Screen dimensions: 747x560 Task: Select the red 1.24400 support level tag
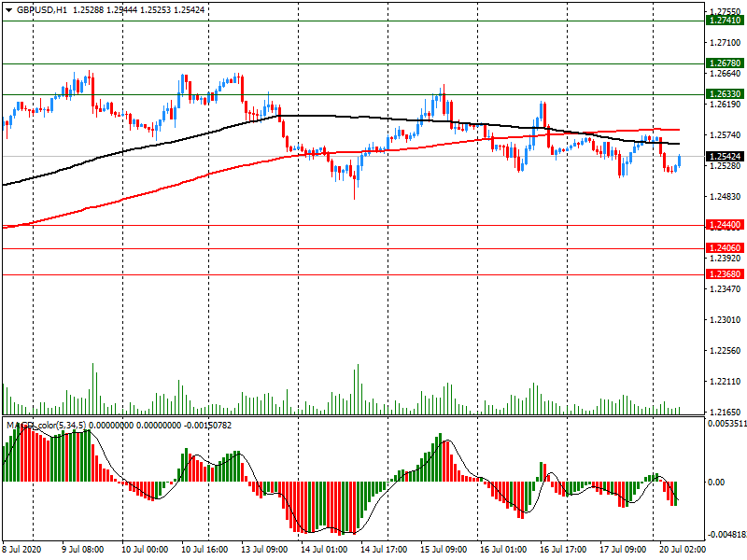(725, 226)
